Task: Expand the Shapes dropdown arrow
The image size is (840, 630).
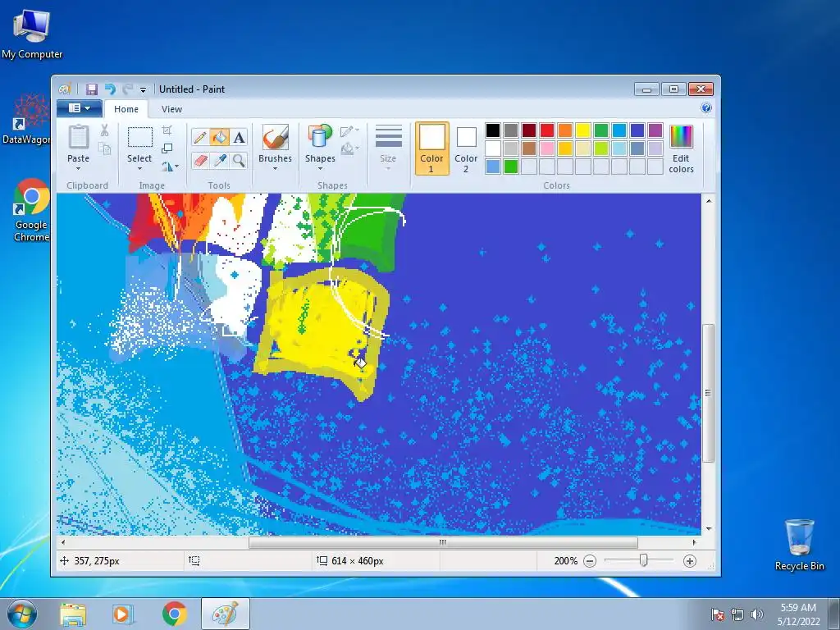Action: [320, 169]
